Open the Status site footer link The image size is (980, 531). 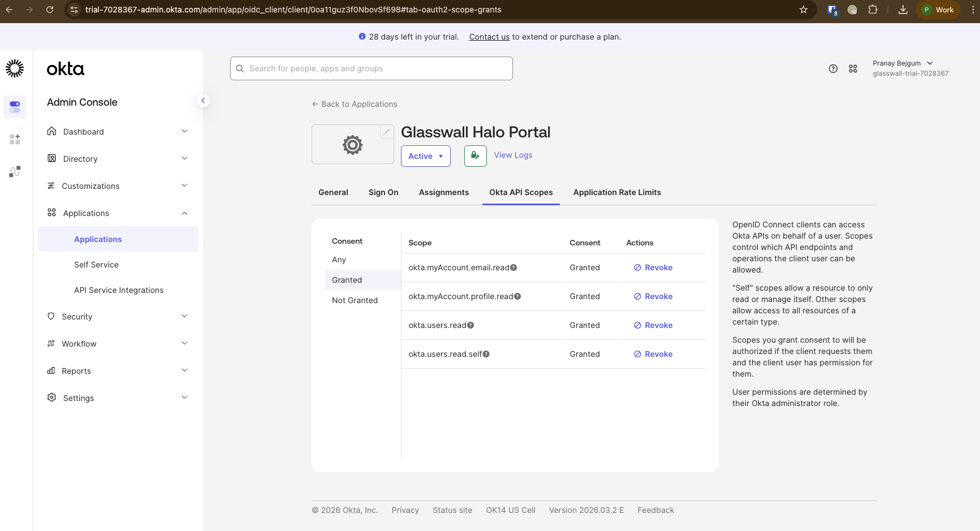click(452, 510)
